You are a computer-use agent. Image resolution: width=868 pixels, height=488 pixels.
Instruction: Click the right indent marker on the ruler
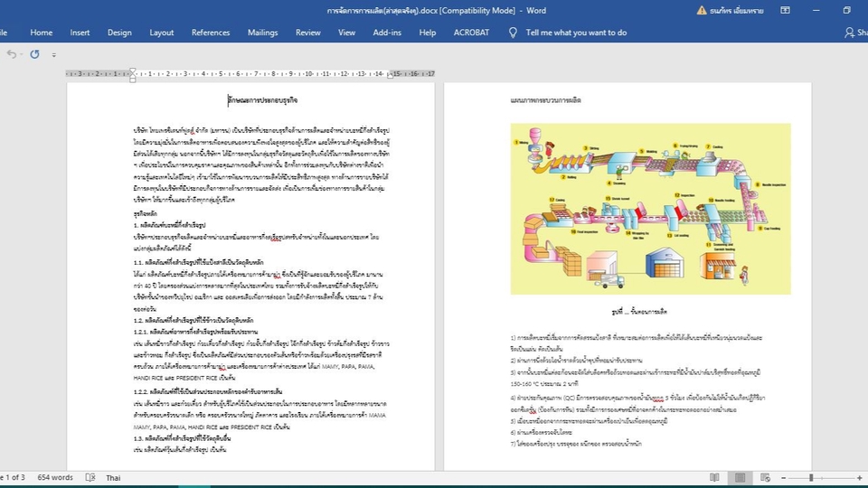391,75
